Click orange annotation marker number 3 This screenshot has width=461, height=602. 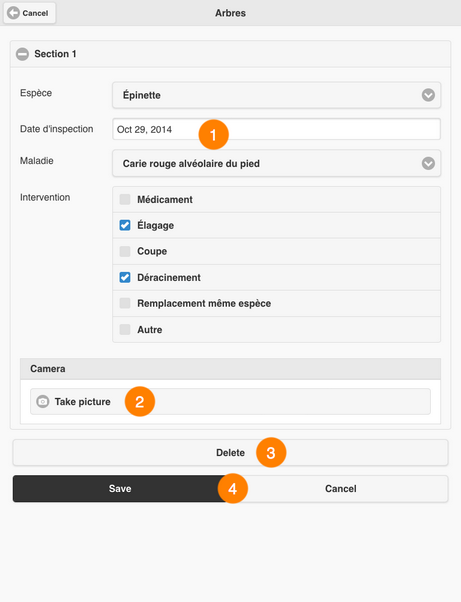pyautogui.click(x=271, y=453)
